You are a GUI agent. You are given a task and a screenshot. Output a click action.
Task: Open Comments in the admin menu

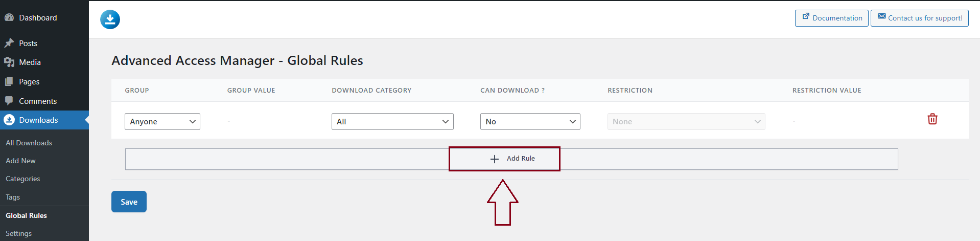click(x=44, y=101)
